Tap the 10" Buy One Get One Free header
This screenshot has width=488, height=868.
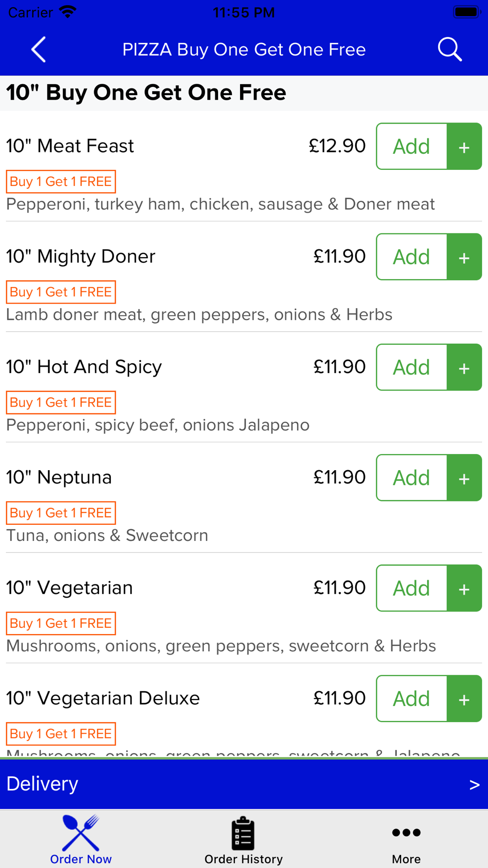(x=146, y=93)
